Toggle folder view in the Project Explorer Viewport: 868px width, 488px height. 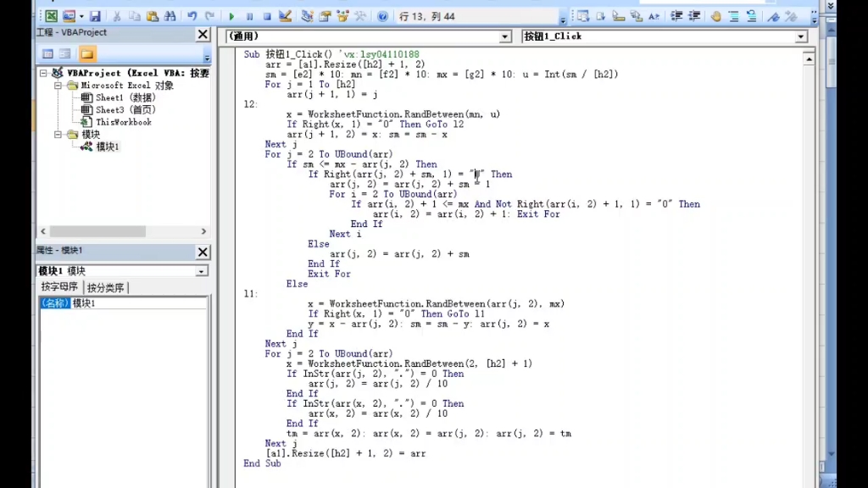[x=87, y=53]
